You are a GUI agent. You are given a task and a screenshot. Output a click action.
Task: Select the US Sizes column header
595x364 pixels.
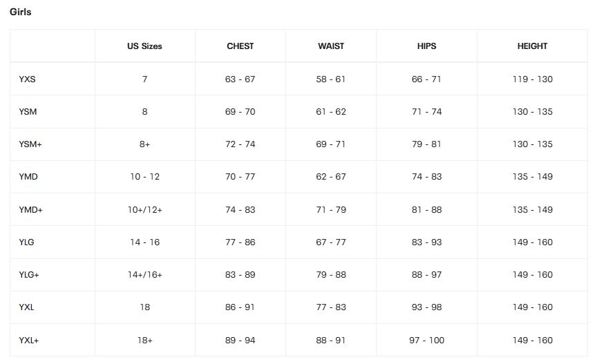pos(144,46)
